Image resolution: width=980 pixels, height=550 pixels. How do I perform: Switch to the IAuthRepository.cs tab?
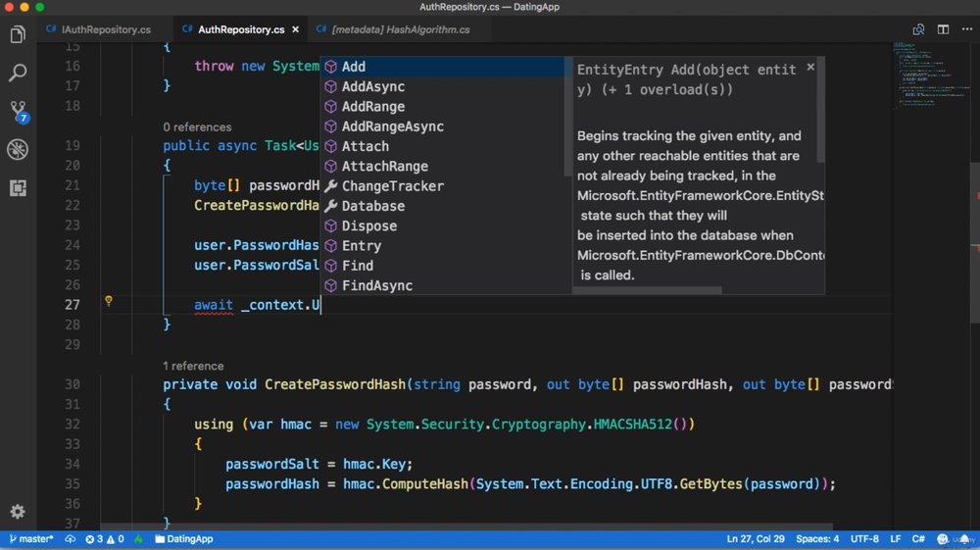[106, 29]
